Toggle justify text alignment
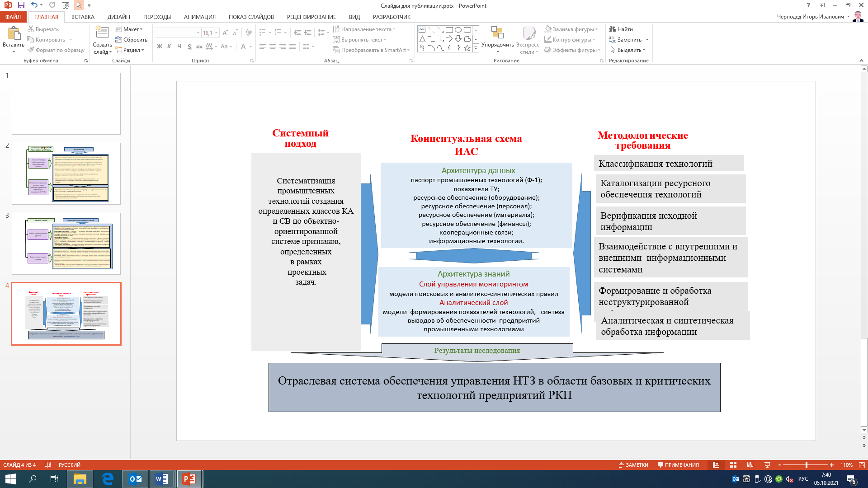Screen dimensions: 868x488 292,47
